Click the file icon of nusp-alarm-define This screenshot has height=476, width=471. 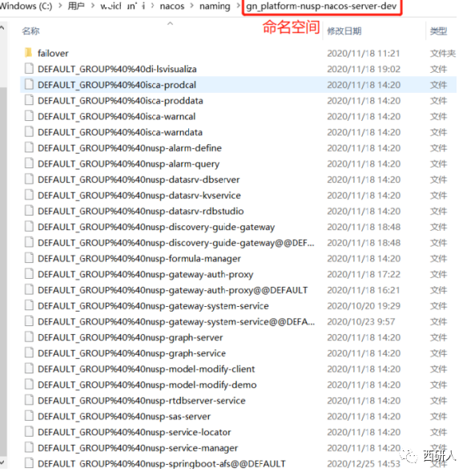(x=29, y=147)
